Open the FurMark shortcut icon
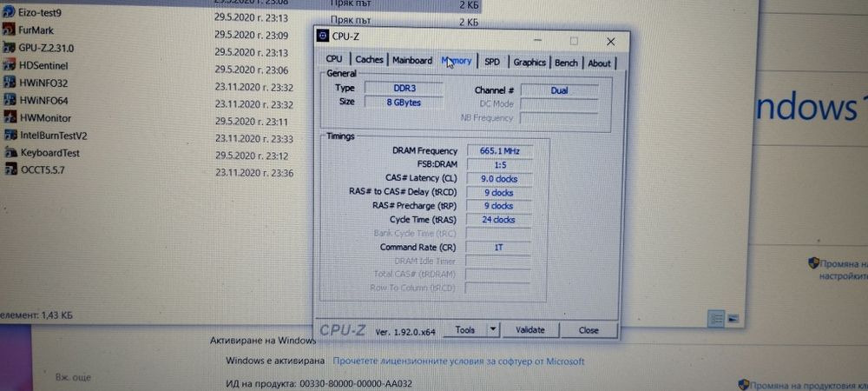Viewport: 868px width, 391px height. tap(9, 30)
